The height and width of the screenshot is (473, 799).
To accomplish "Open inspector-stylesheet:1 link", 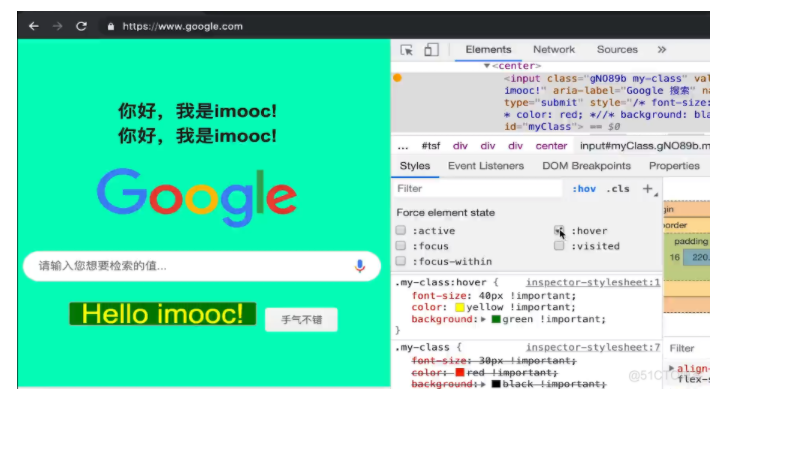I will click(x=593, y=282).
